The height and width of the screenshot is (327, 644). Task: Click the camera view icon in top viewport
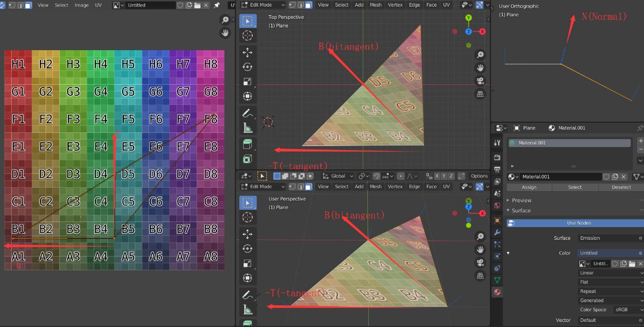tap(480, 81)
